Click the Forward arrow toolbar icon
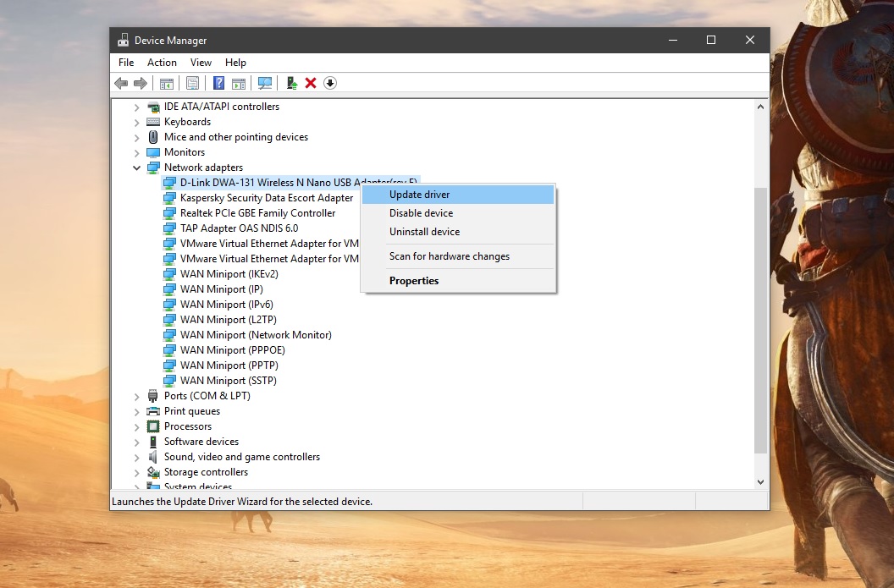This screenshot has height=588, width=894. tap(141, 83)
